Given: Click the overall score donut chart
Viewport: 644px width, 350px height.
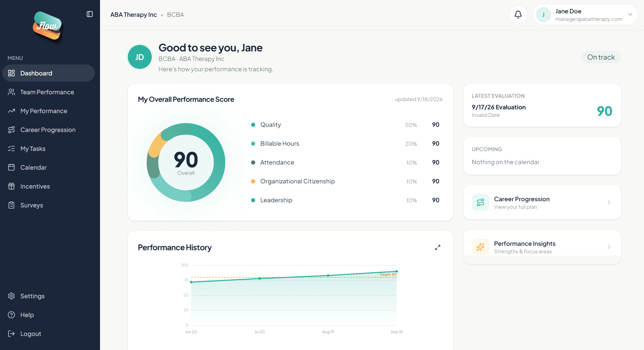Looking at the screenshot, I should 186,162.
